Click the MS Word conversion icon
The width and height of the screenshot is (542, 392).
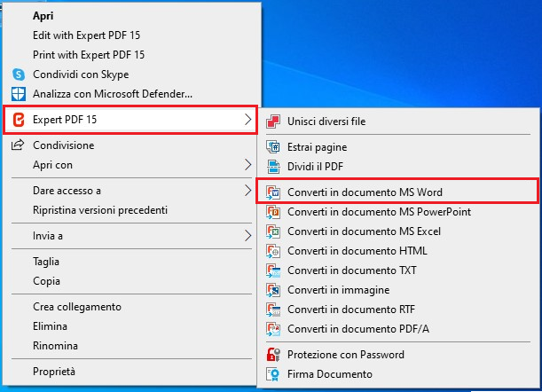click(273, 192)
